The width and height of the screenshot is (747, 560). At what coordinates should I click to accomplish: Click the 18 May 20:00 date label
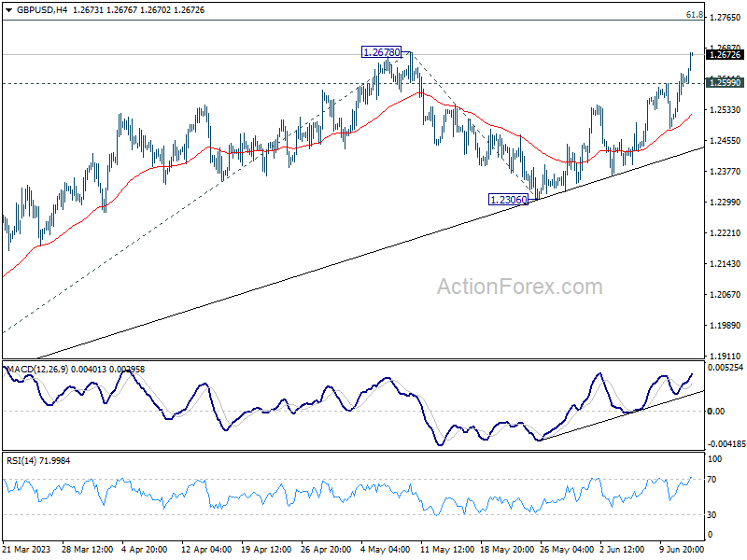506,550
